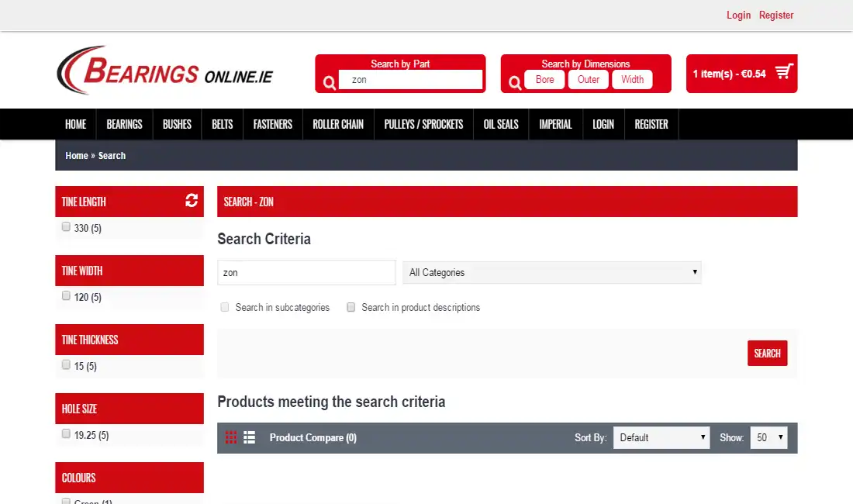Viewport: 853px width, 504px height.
Task: Click the Search by Dimensions magnifier icon
Action: coord(515,83)
